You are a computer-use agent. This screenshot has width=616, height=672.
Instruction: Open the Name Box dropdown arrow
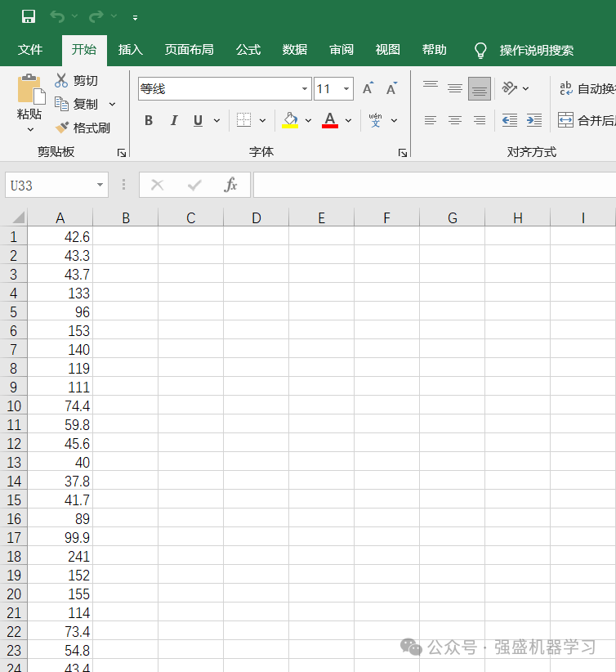click(100, 185)
